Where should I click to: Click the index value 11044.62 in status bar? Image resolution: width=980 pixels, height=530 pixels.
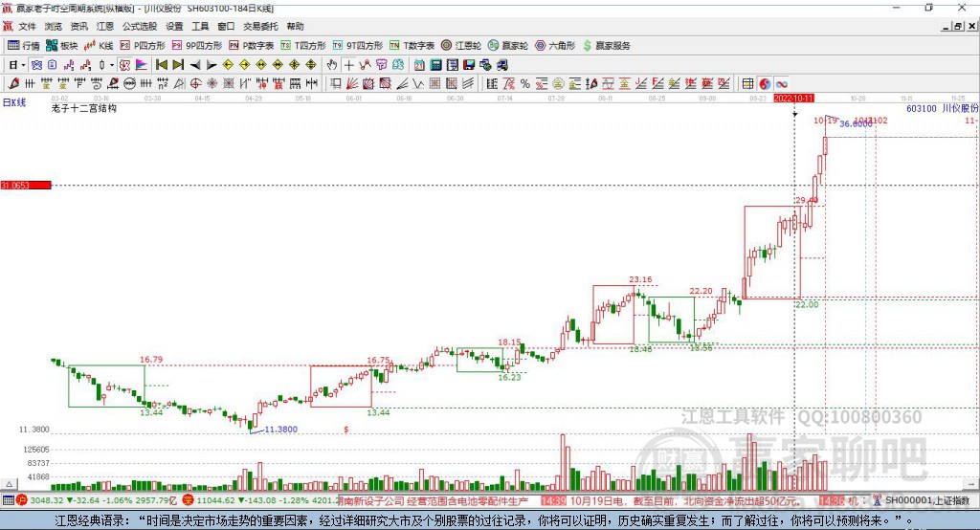(216, 500)
